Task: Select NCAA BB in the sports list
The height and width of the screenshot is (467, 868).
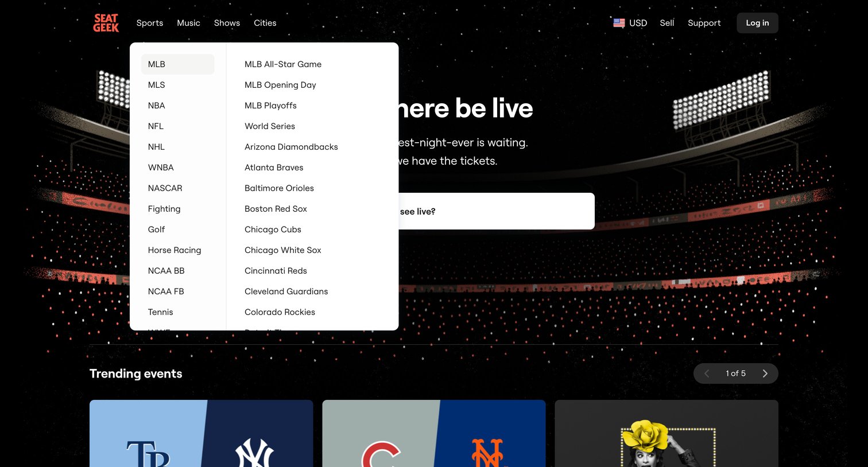Action: tap(178, 271)
